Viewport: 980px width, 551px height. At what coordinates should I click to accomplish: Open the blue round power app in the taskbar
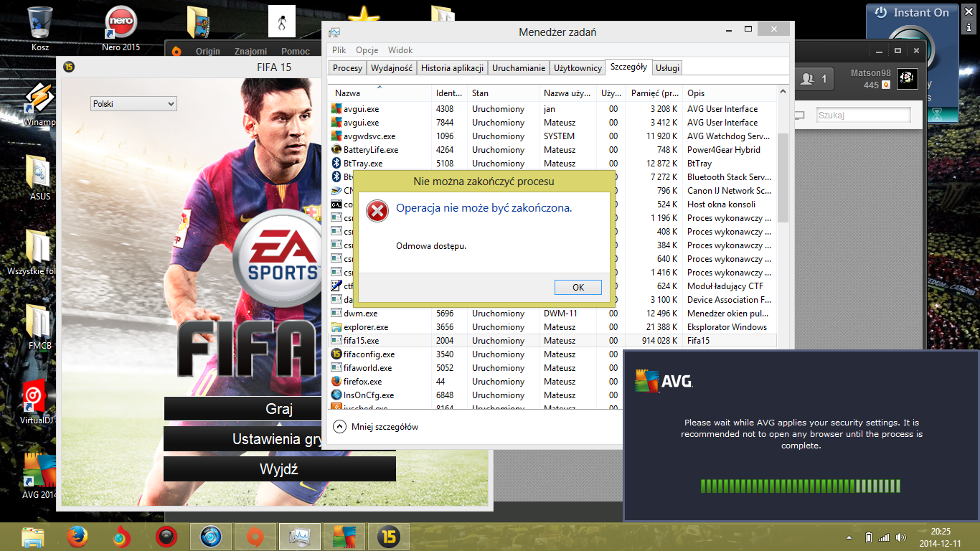[x=211, y=537]
